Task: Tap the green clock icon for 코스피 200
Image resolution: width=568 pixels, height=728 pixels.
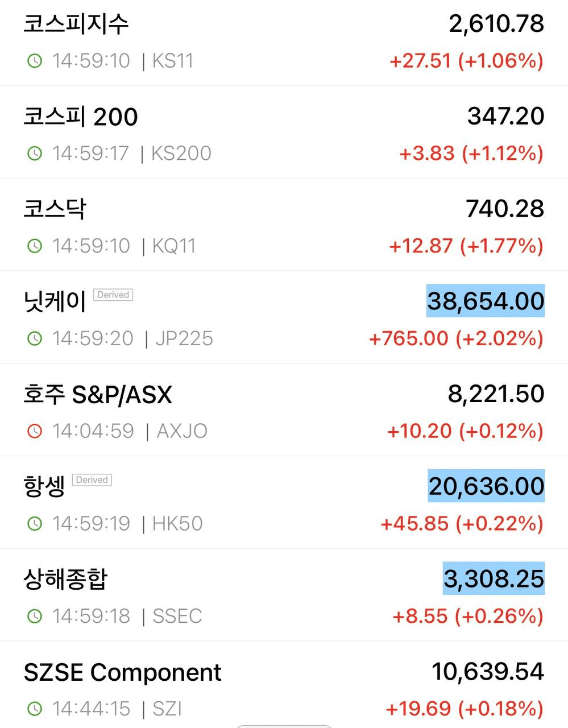Action: (35, 153)
